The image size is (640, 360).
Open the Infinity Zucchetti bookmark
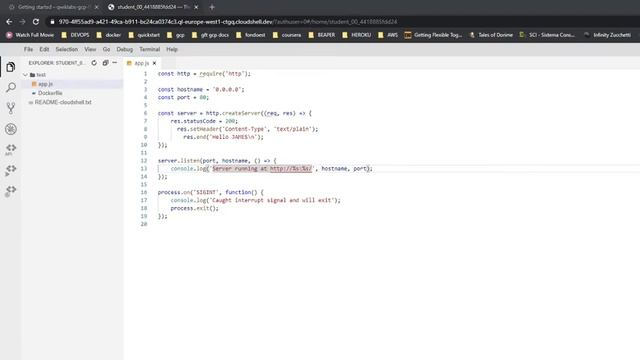[x=607, y=35]
